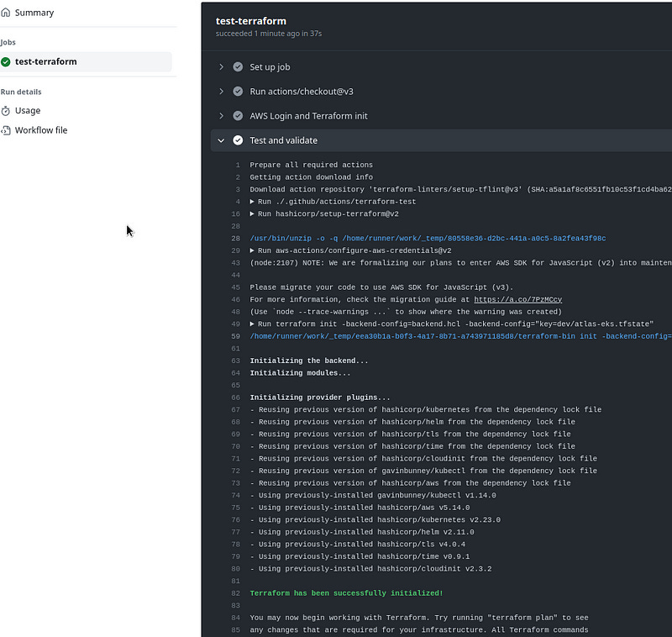Image resolution: width=672 pixels, height=637 pixels.
Task: Click the stopwatch icon next to Usage
Action: click(6, 111)
